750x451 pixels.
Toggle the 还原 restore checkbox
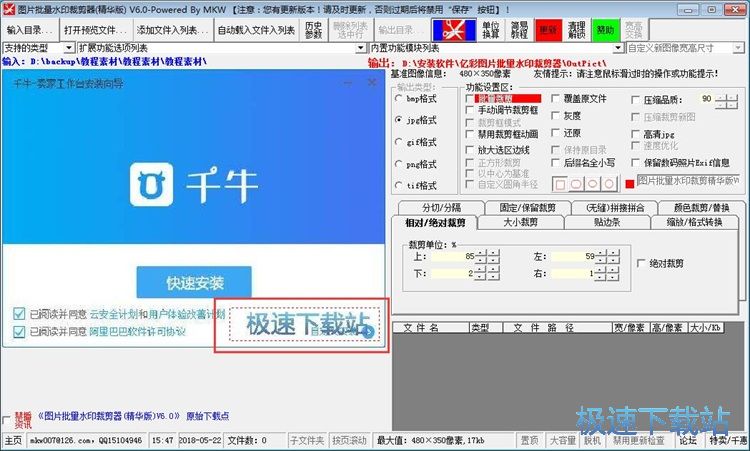pos(555,132)
